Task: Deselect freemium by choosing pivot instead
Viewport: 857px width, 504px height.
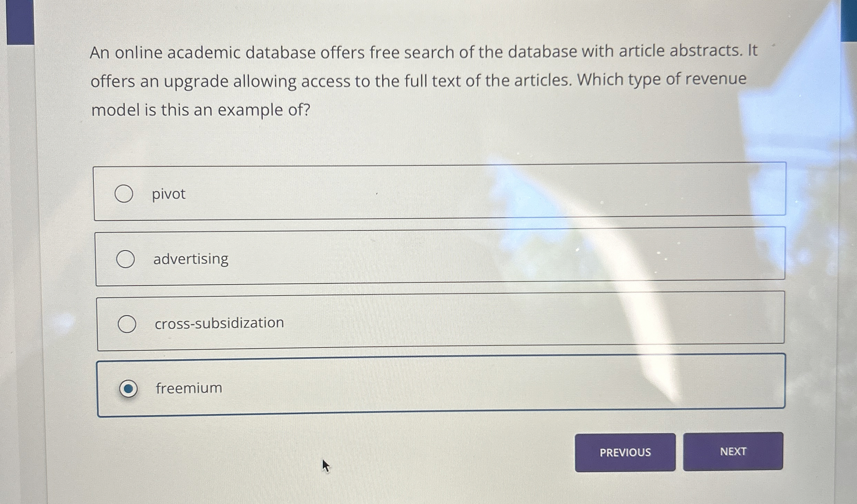Action: (x=124, y=194)
